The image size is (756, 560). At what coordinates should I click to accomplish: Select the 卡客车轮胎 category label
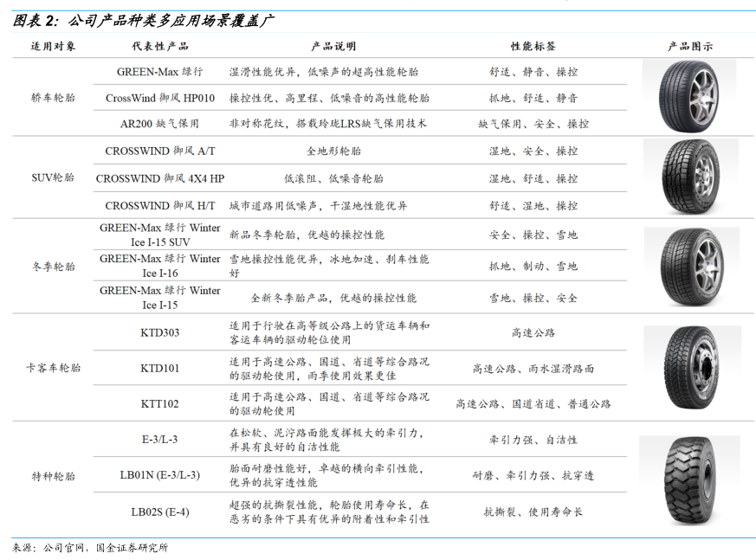click(53, 368)
